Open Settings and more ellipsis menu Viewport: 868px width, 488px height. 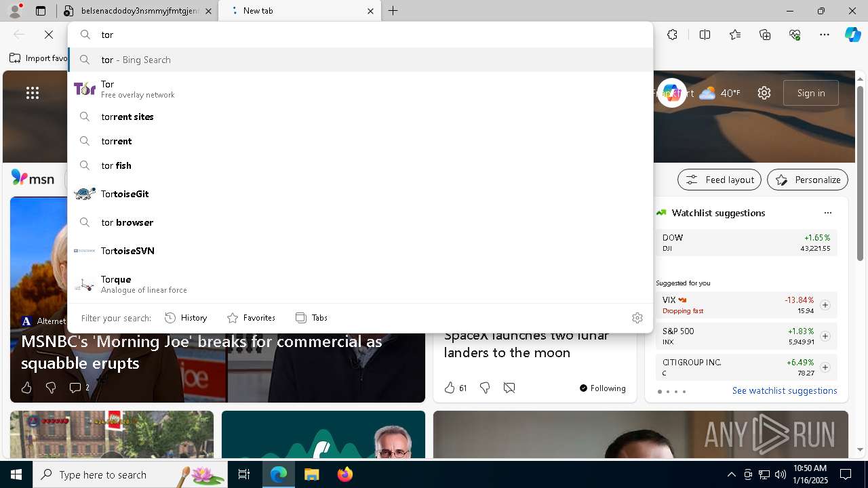tap(825, 35)
